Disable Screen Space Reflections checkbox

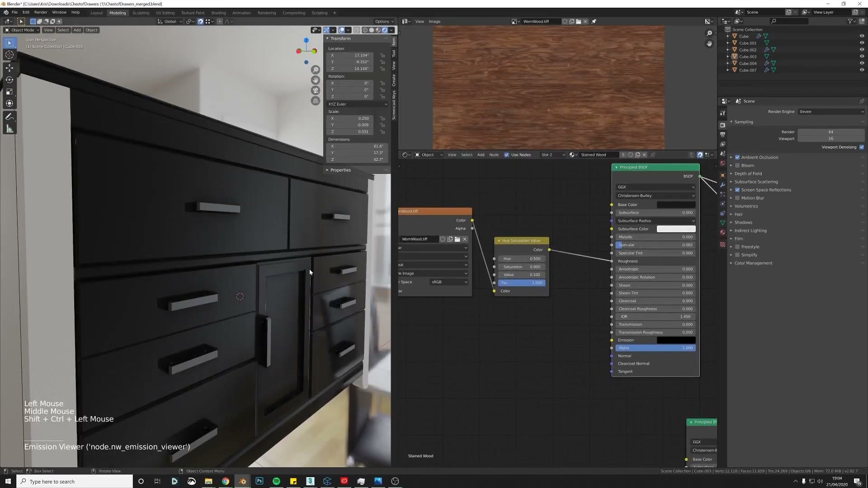point(737,190)
